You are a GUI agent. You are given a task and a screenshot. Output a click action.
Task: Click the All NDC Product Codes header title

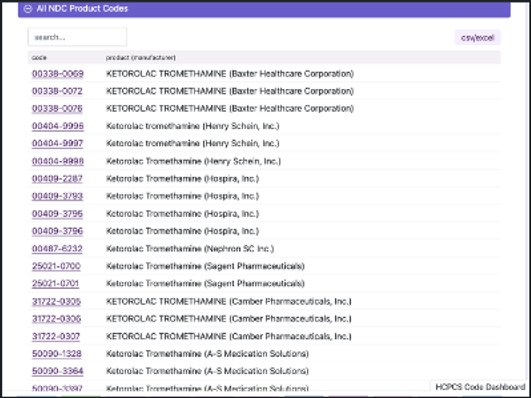tap(82, 9)
